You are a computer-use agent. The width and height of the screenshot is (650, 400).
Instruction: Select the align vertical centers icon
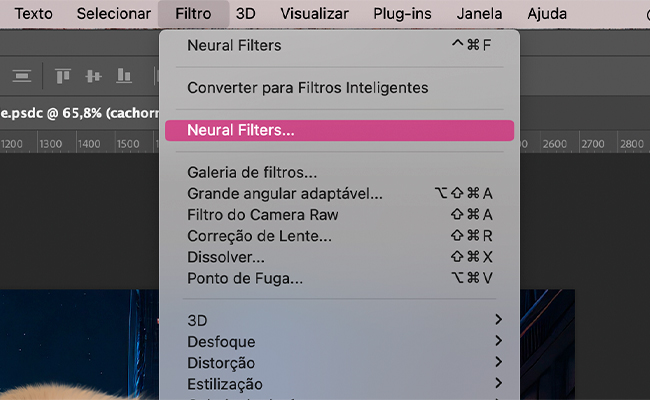pos(93,76)
